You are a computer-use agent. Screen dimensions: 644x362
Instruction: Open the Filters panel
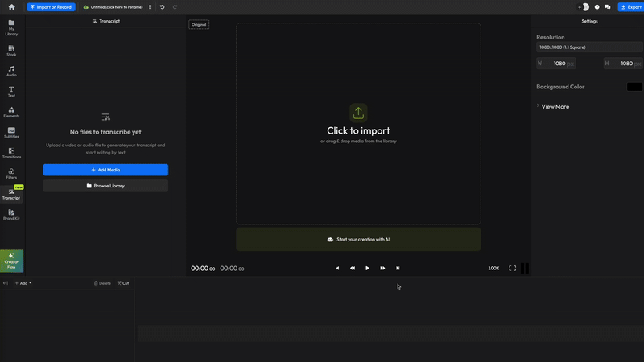(11, 173)
